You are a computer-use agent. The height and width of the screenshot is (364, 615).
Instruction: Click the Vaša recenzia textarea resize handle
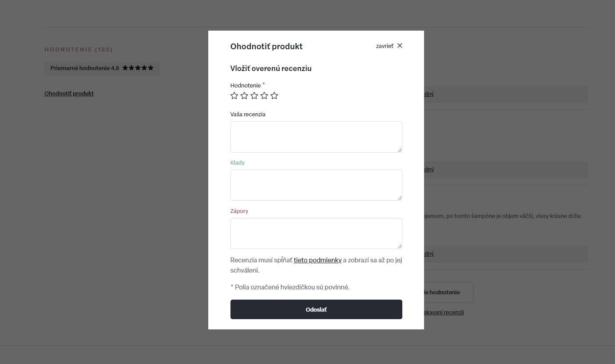coord(400,150)
